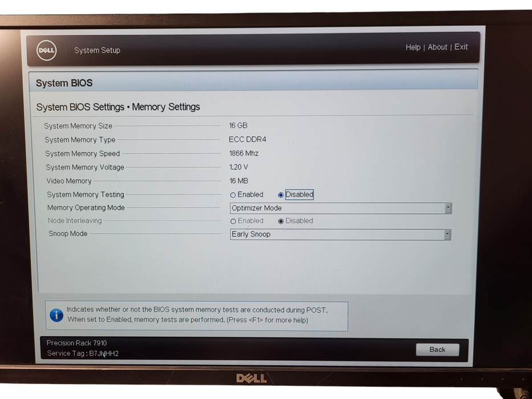Viewport: 532px width, 399px height.
Task: Click the blue info icon in the help box
Action: point(56,315)
